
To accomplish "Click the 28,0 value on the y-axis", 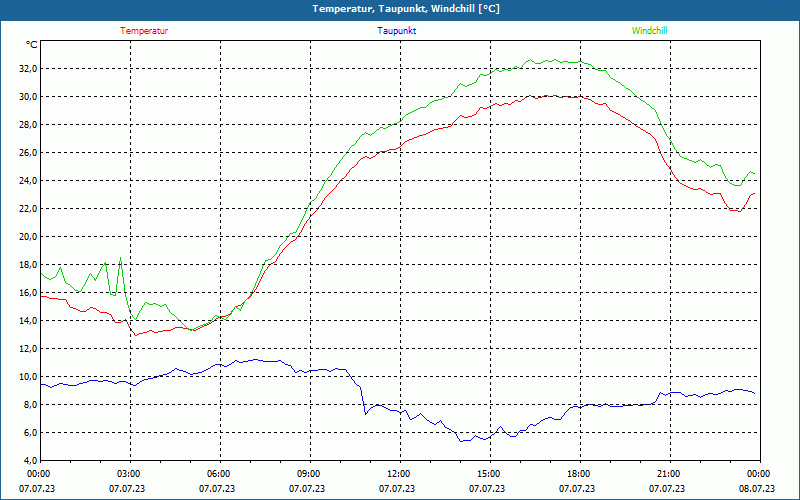I will [x=28, y=125].
